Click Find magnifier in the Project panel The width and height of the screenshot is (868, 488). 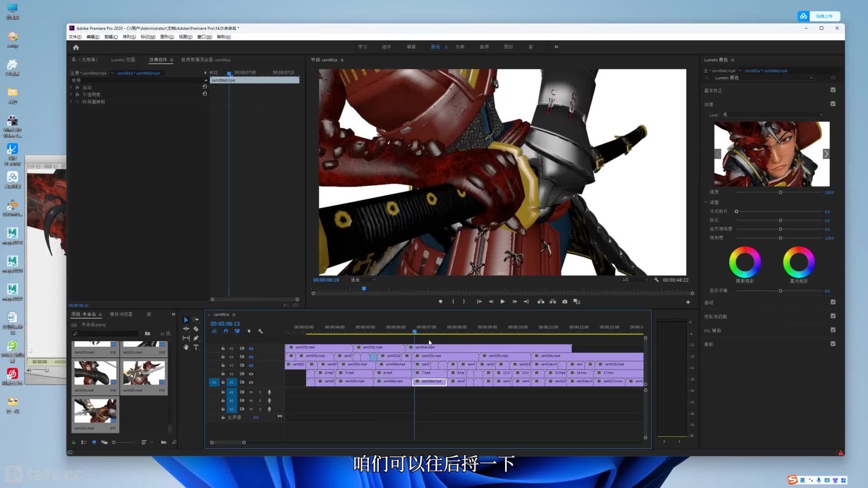point(174,442)
